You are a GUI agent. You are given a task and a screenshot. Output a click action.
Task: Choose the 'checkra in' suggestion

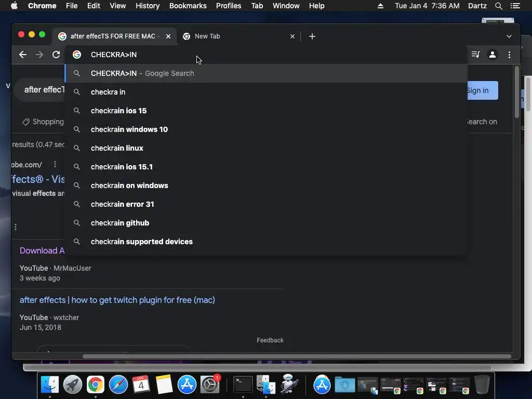click(x=267, y=92)
